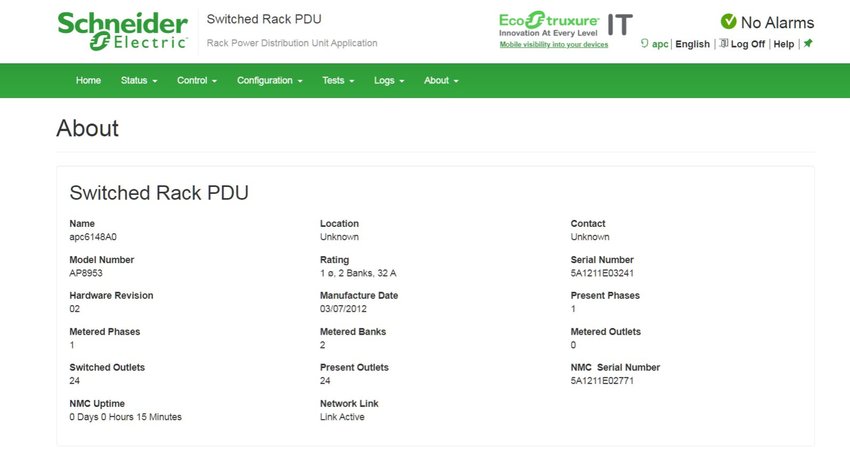Viewport: 850px width, 458px height.
Task: Open the Status dropdown menu
Action: pos(139,80)
